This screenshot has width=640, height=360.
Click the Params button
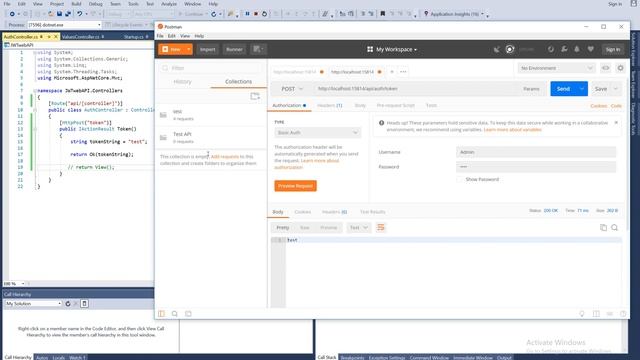click(531, 89)
